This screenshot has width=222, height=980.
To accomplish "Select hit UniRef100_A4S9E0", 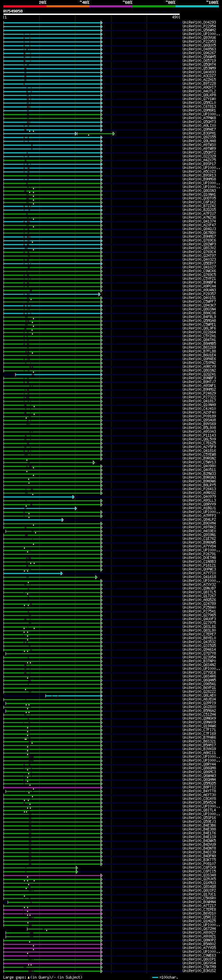I will (199, 531).
